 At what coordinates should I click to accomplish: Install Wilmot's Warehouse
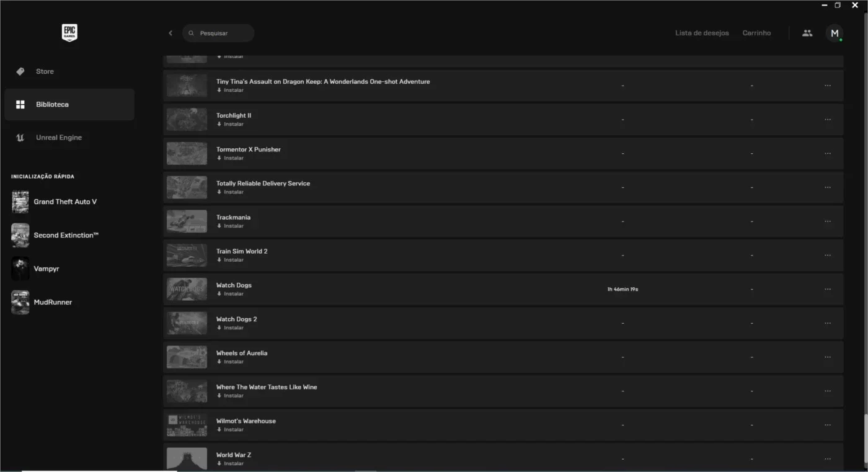pyautogui.click(x=230, y=429)
